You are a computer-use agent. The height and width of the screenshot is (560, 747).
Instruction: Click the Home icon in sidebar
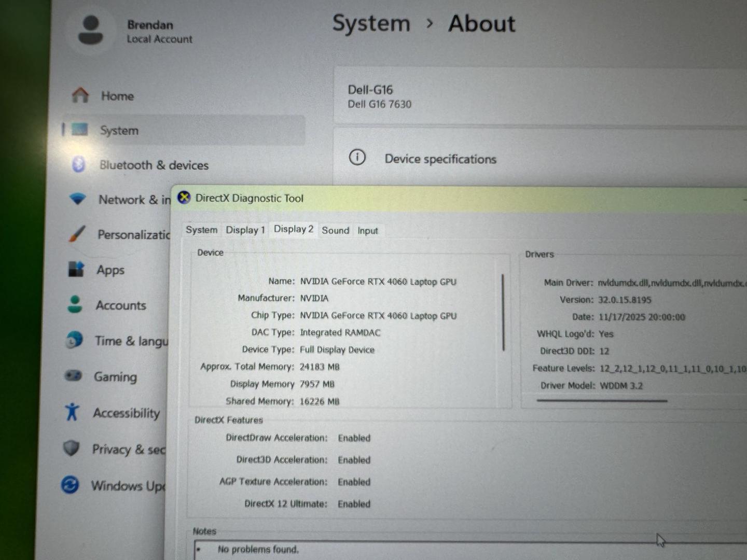point(80,95)
